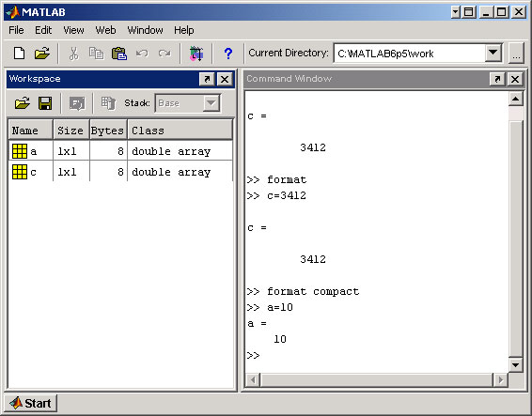
Task: Click the Workspace Load Data File icon
Action: coord(22,103)
